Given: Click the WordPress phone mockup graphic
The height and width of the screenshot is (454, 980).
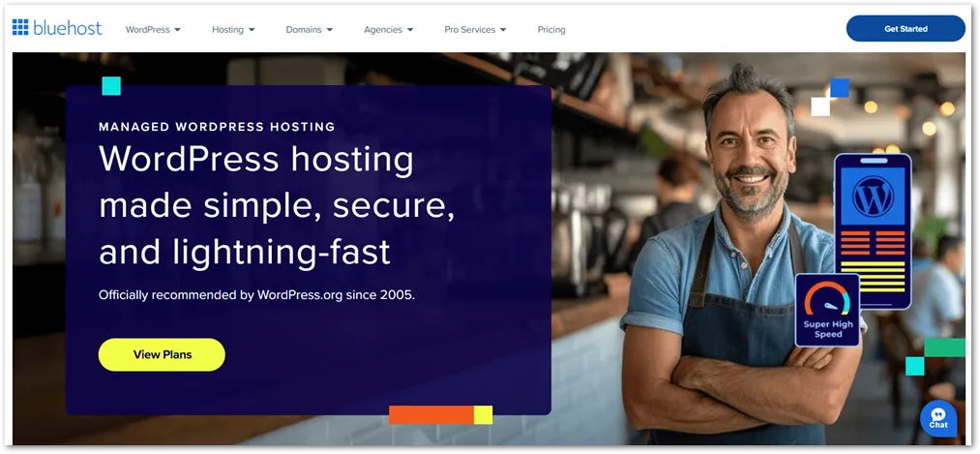Looking at the screenshot, I should [873, 231].
